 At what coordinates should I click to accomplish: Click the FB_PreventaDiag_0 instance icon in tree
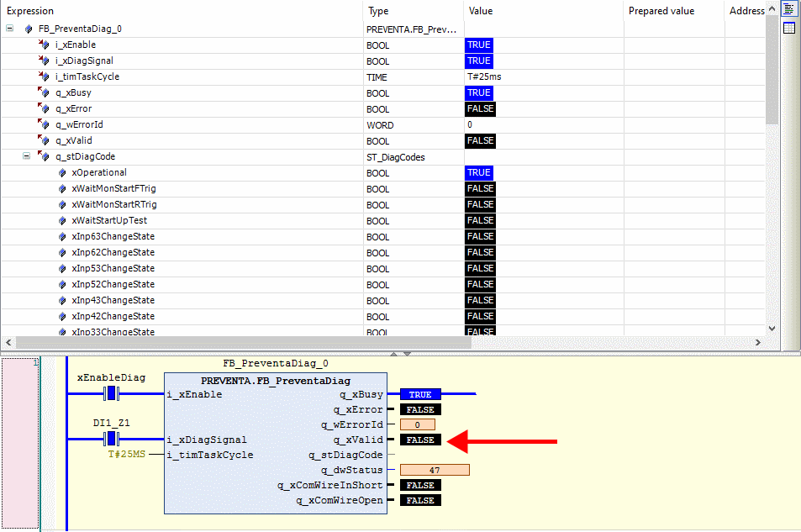coord(29,29)
